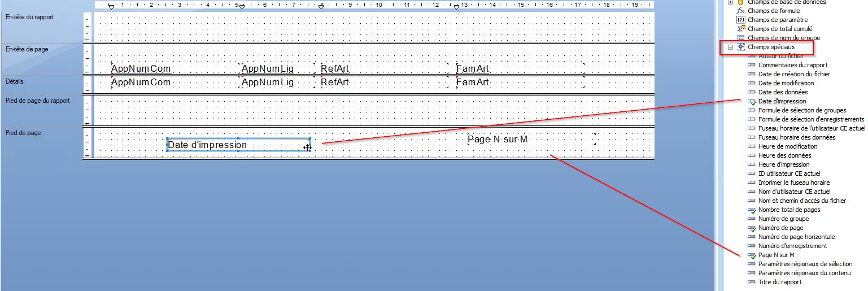This screenshot has width=868, height=291.
Task: Click the checked icon beside Page N sur M
Action: click(x=751, y=255)
